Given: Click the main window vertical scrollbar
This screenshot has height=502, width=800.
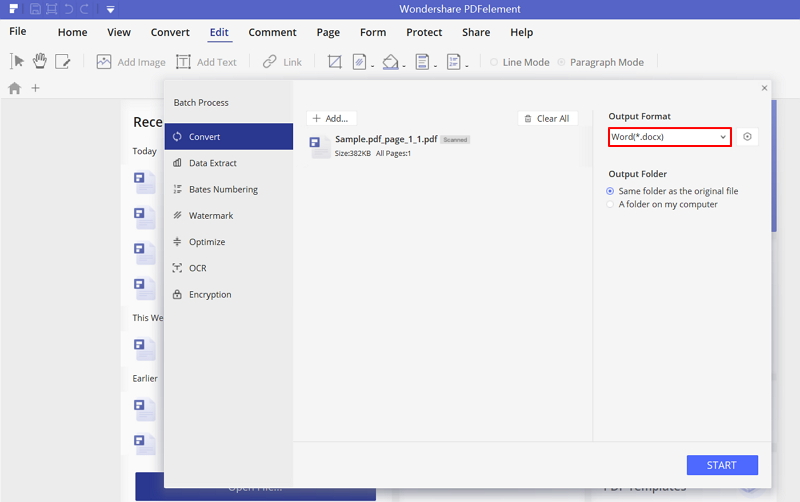Looking at the screenshot, I should coord(774,166).
